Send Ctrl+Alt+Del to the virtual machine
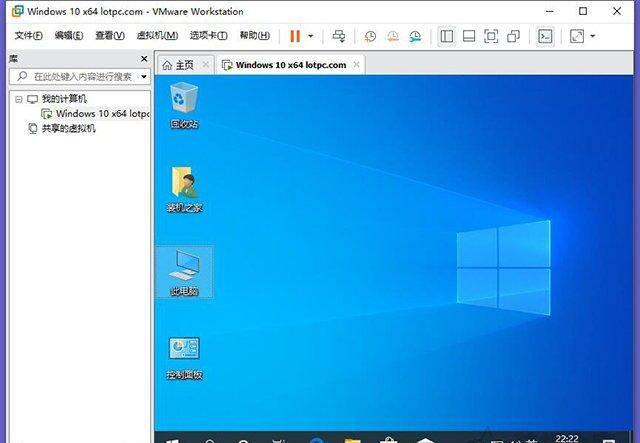640x443 pixels. (339, 36)
